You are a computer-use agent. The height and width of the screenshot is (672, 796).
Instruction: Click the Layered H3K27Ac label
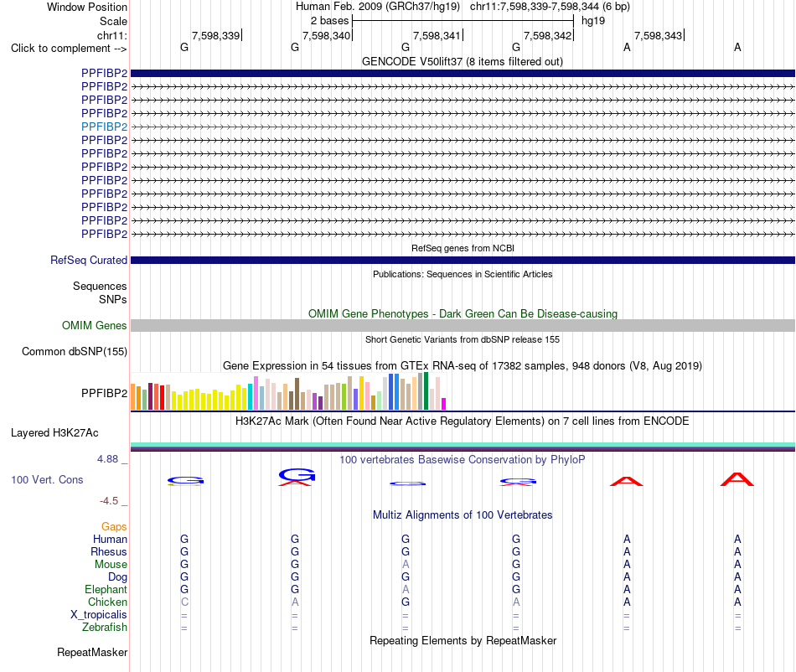(x=54, y=433)
